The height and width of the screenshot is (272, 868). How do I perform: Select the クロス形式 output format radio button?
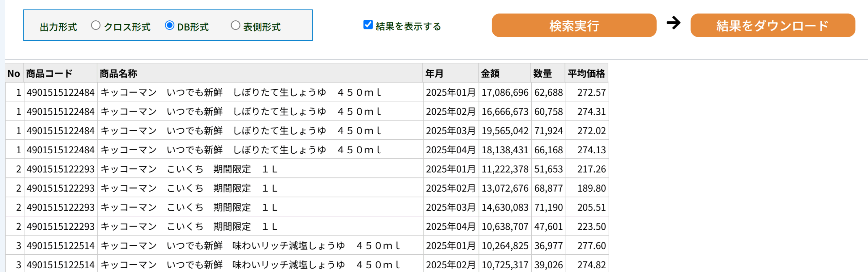click(x=96, y=25)
